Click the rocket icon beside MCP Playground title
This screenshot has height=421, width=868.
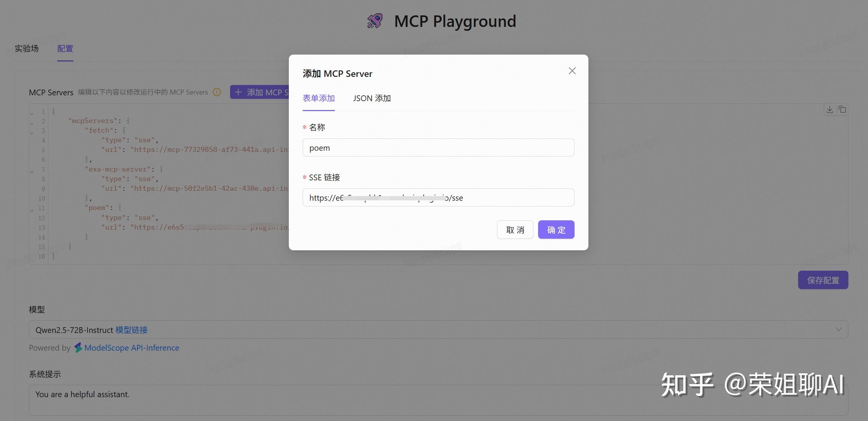[374, 20]
